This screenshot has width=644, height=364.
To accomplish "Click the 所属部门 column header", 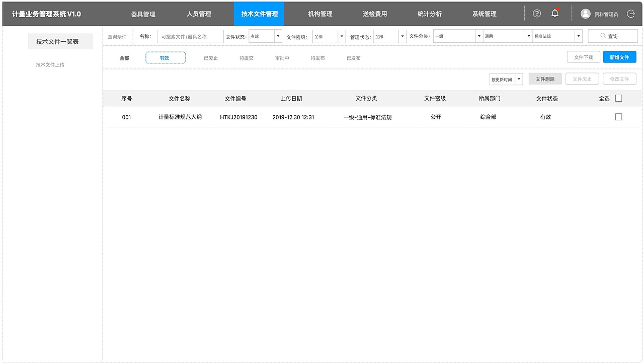I will pos(490,99).
